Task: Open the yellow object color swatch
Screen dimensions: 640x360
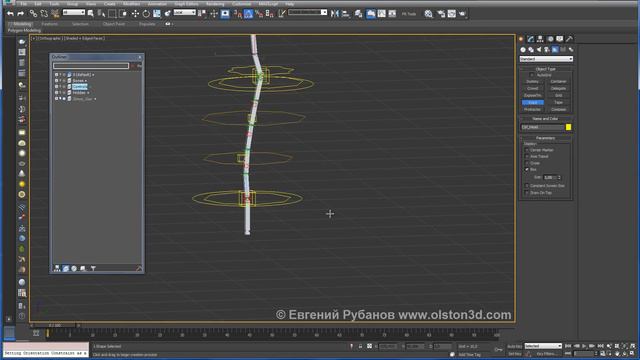Action: click(568, 127)
